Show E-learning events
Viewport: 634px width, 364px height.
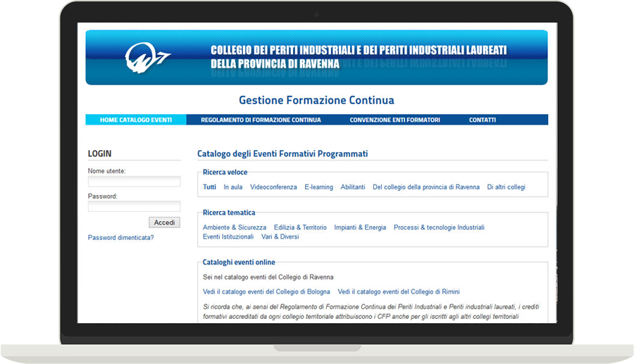(x=318, y=187)
